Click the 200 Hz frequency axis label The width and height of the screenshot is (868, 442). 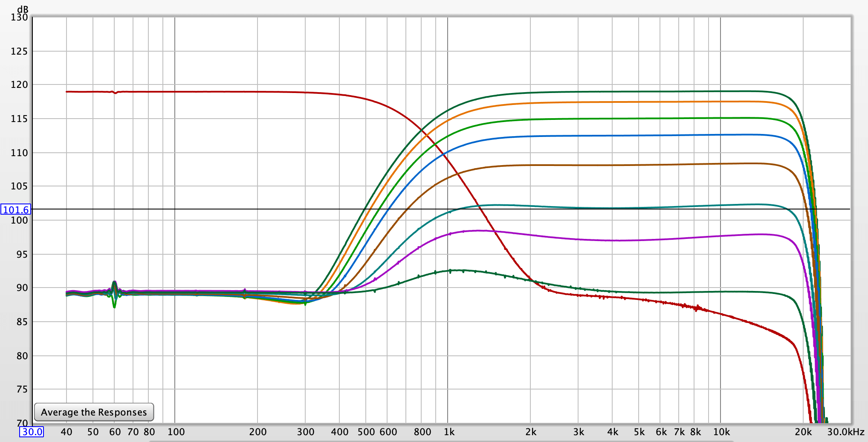click(258, 432)
